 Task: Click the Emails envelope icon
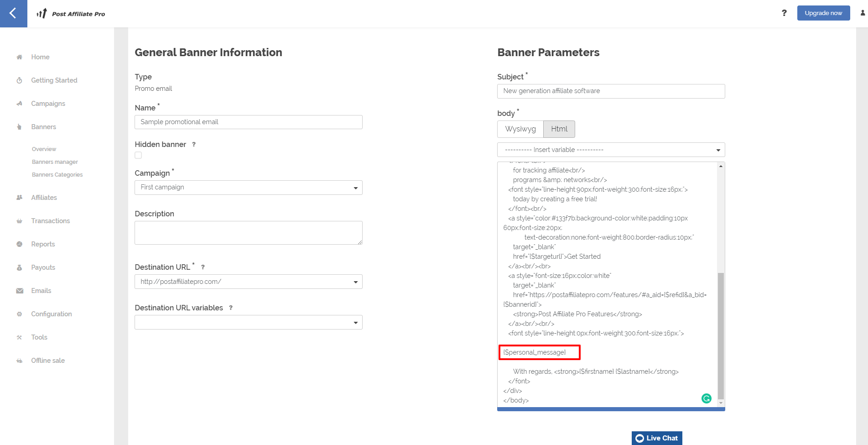click(20, 291)
